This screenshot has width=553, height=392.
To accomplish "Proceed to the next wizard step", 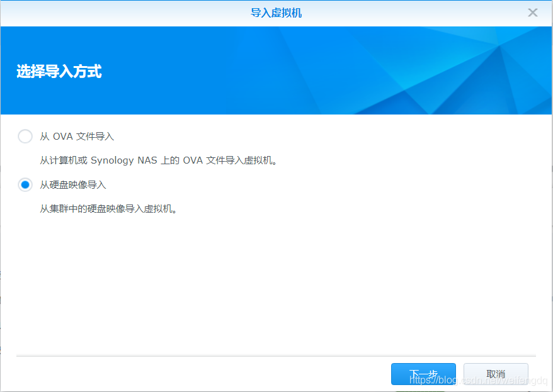I will [423, 374].
